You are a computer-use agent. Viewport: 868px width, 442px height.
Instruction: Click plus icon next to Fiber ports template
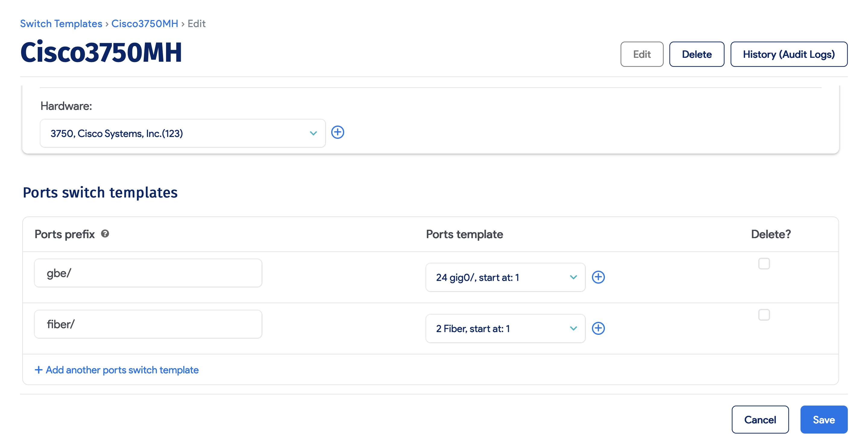[598, 328]
